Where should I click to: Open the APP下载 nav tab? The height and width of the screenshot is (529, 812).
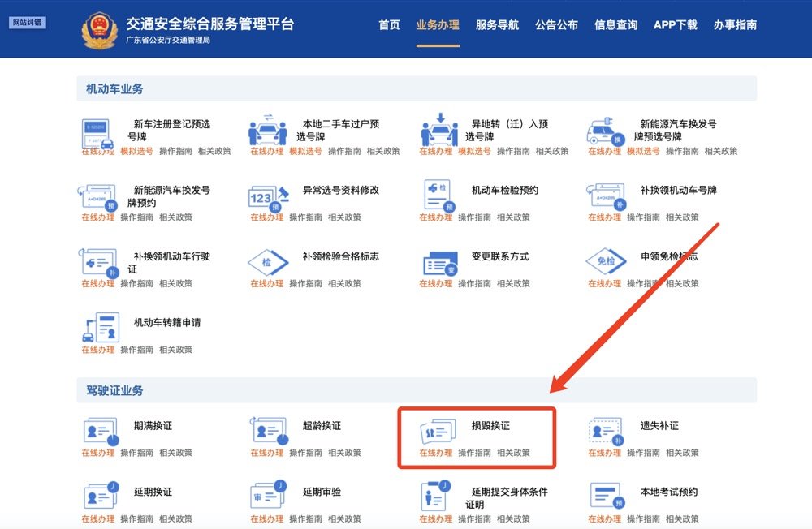click(x=676, y=25)
